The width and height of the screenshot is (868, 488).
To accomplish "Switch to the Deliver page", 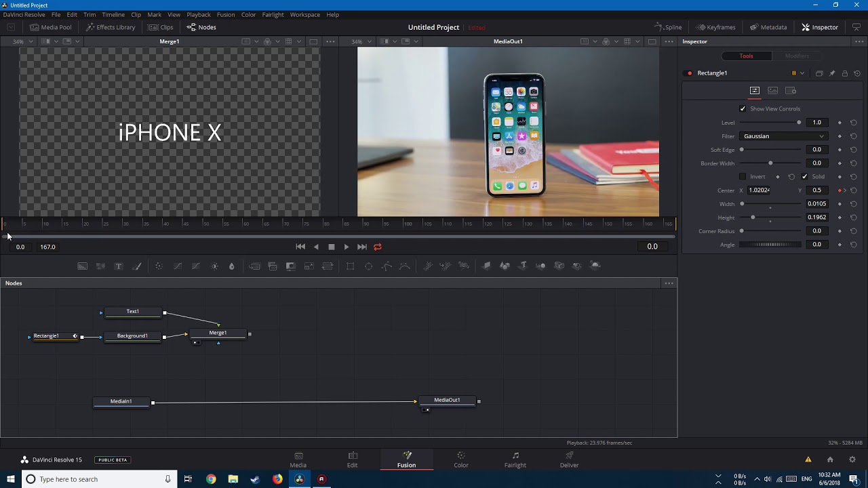I will 570,460.
